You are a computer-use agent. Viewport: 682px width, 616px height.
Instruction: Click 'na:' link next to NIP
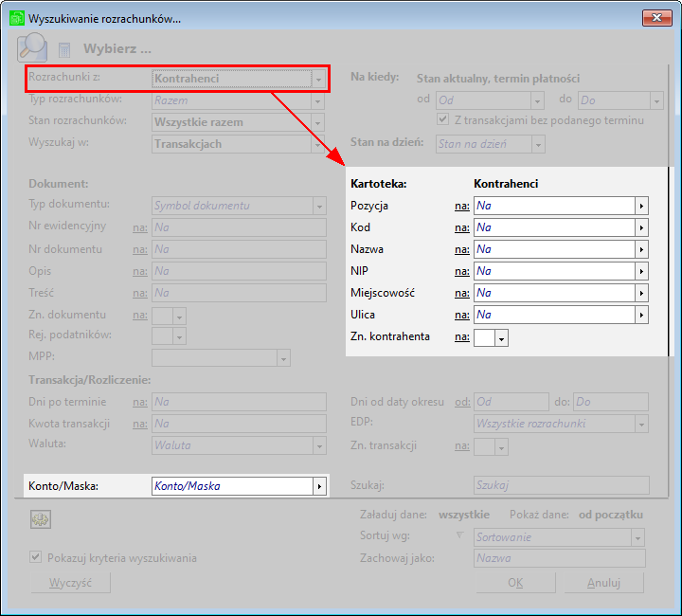pos(462,271)
